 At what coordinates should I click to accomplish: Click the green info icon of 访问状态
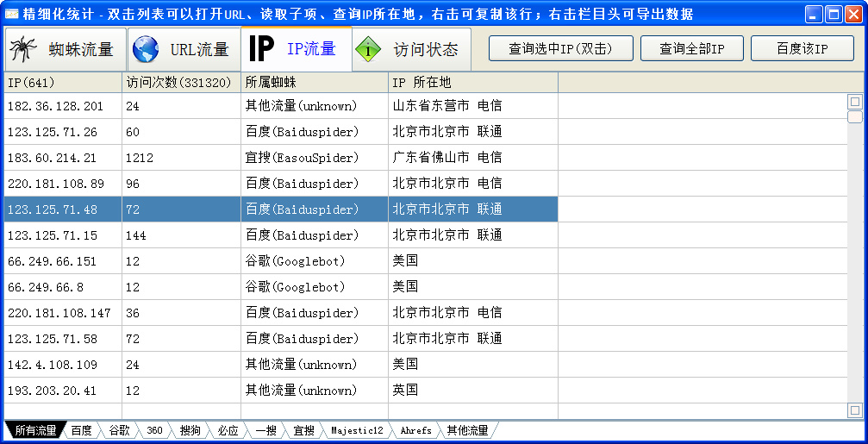point(366,49)
